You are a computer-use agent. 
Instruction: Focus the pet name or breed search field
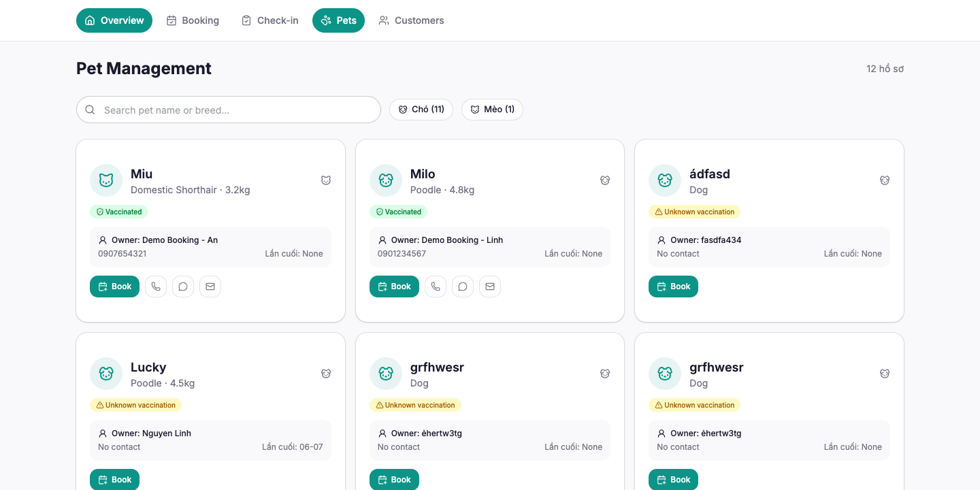pyautogui.click(x=229, y=110)
